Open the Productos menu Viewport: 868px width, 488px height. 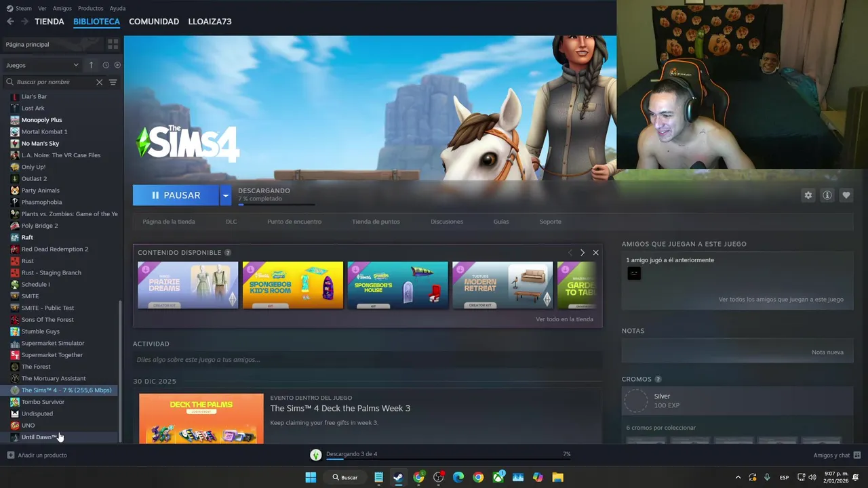click(x=91, y=8)
